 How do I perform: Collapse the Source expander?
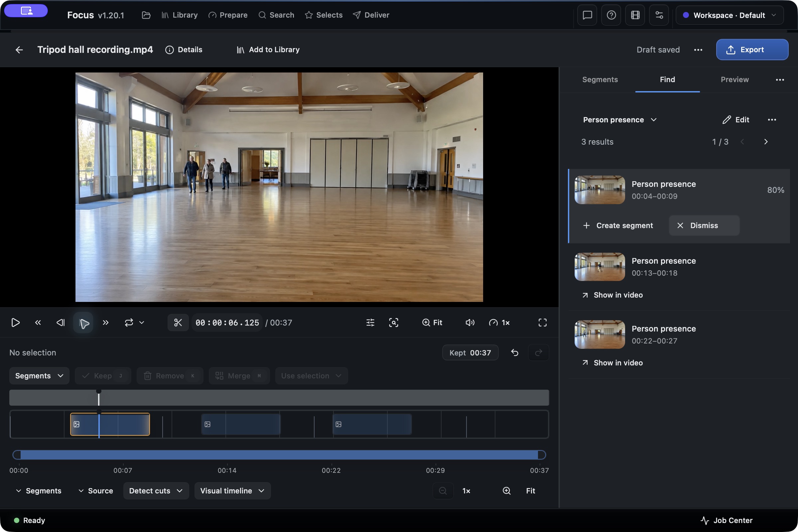click(x=95, y=491)
